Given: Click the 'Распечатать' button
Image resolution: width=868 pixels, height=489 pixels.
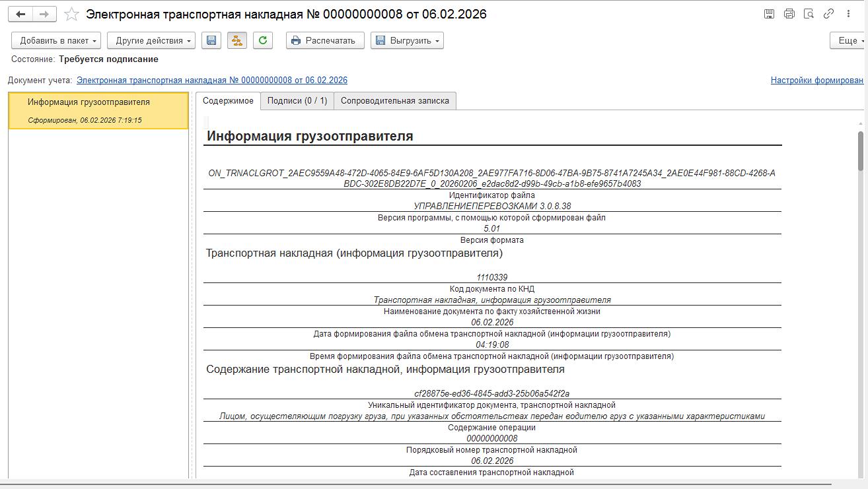Looking at the screenshot, I should pyautogui.click(x=324, y=40).
